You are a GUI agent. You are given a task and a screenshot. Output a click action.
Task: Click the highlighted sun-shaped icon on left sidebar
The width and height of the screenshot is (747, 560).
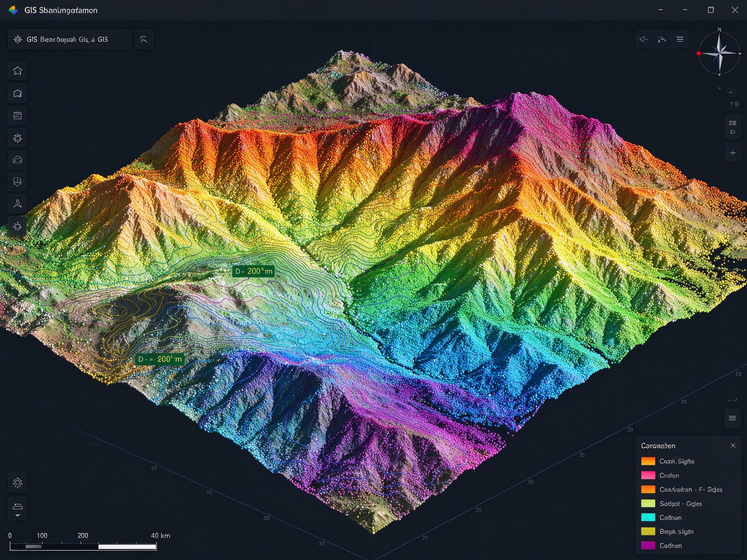(x=18, y=226)
